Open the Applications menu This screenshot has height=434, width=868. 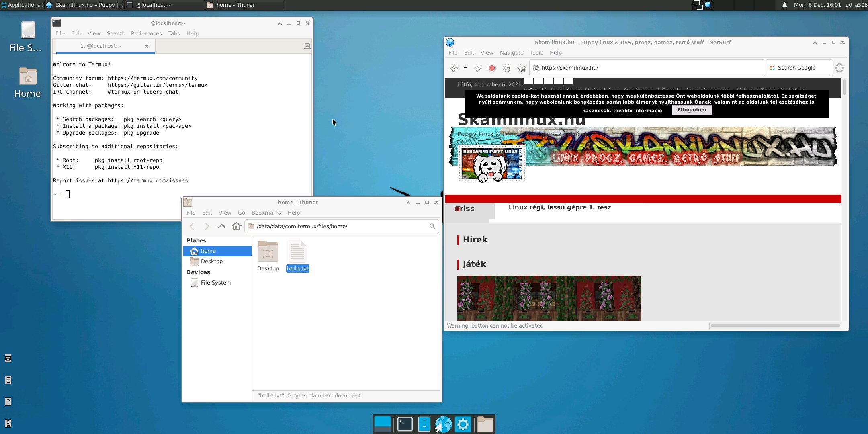tap(21, 5)
